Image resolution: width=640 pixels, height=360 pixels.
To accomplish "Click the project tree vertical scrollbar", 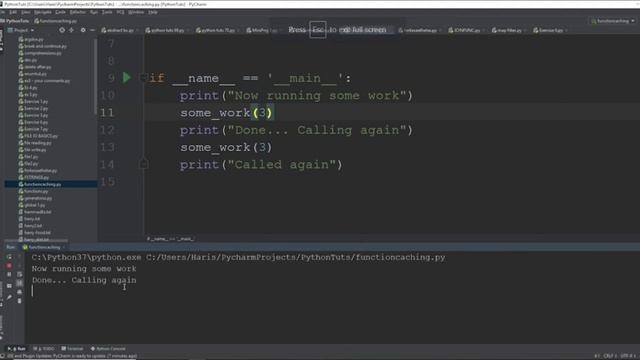I will (x=96, y=78).
